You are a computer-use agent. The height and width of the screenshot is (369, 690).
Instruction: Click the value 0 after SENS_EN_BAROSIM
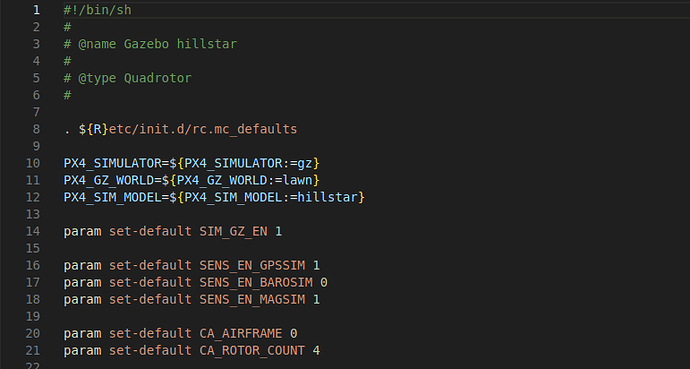click(324, 282)
